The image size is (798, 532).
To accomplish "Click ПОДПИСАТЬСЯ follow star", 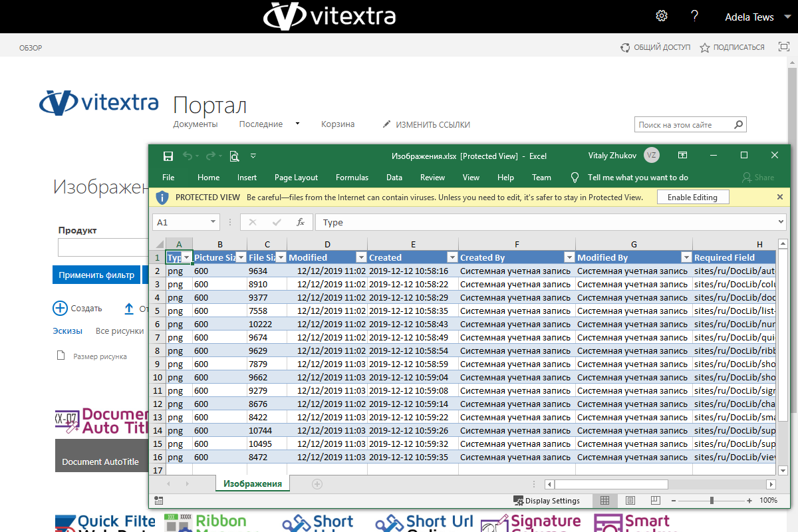I will [732, 47].
